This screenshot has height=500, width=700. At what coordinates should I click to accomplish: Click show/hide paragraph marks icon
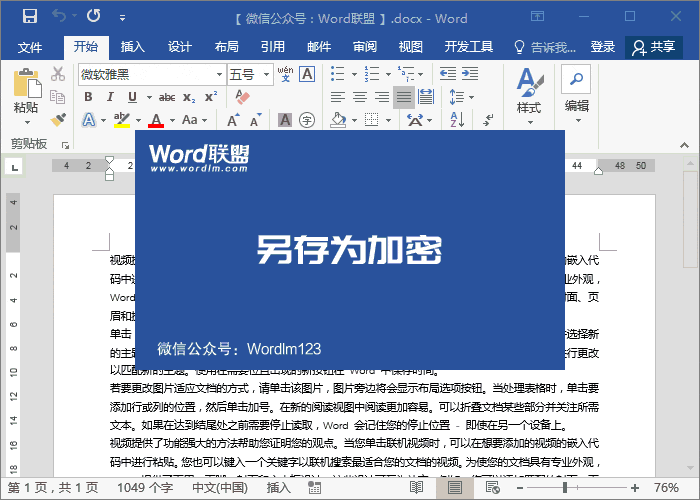[488, 120]
